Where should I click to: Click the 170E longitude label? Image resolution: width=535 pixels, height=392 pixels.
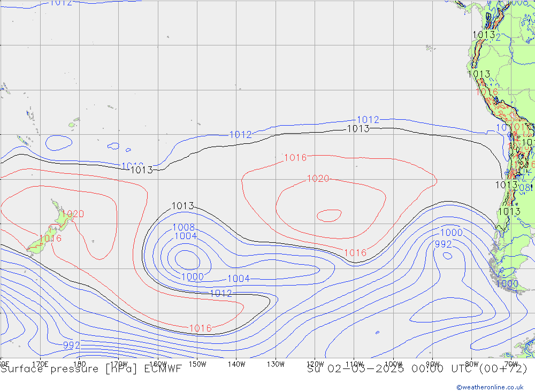[x=40, y=364]
